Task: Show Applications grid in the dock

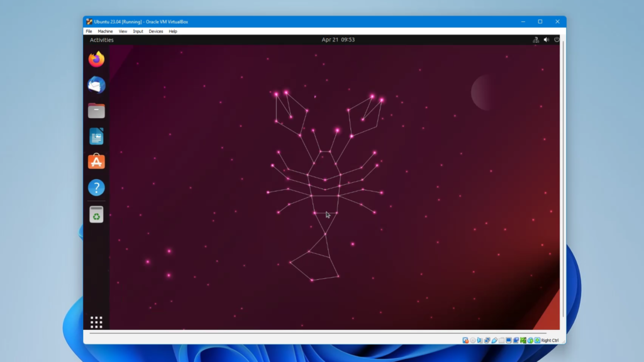Action: [x=96, y=322]
